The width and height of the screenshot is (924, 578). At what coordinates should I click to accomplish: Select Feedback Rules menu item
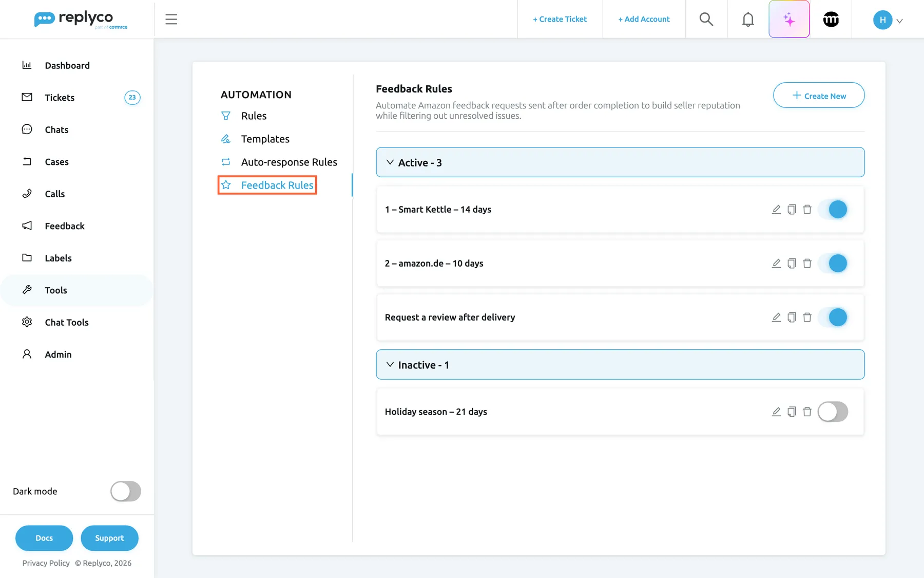pyautogui.click(x=267, y=185)
